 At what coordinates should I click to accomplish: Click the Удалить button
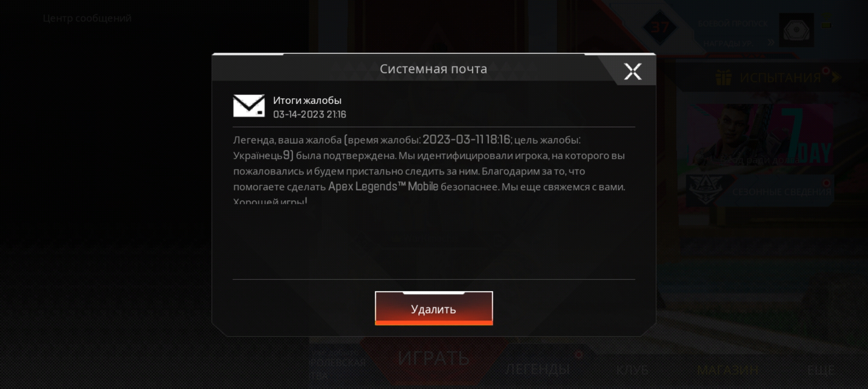tap(434, 308)
